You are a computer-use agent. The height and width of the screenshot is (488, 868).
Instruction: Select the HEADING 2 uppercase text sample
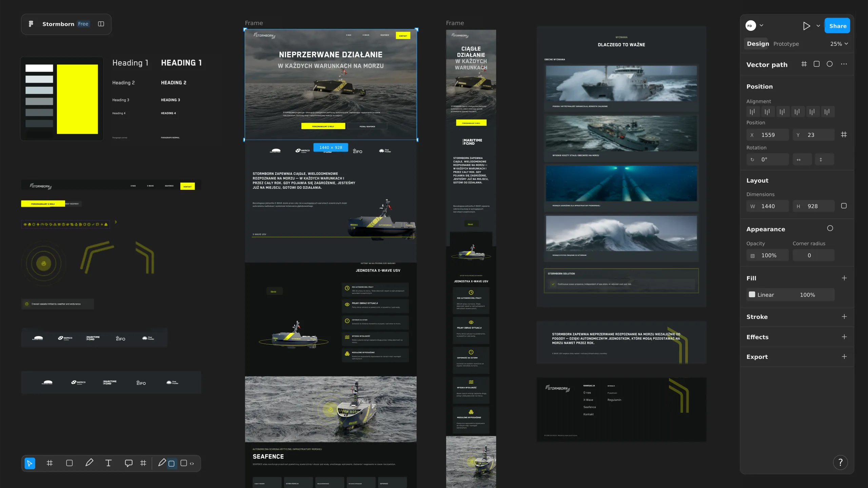[174, 83]
